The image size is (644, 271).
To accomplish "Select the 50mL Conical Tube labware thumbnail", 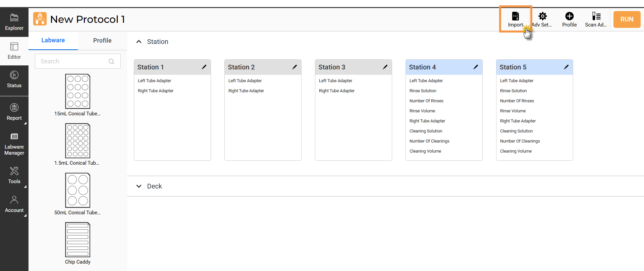I will [x=78, y=190].
